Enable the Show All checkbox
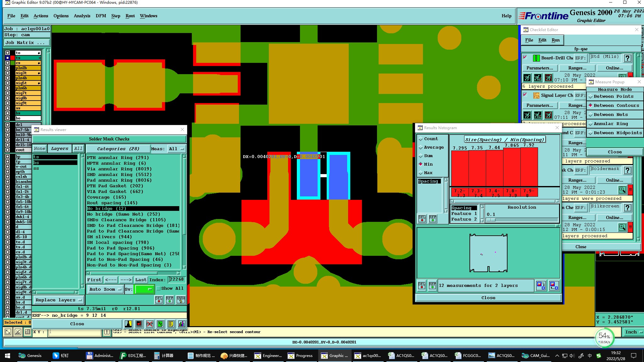Viewport: 644px width, 362px height. [158, 288]
